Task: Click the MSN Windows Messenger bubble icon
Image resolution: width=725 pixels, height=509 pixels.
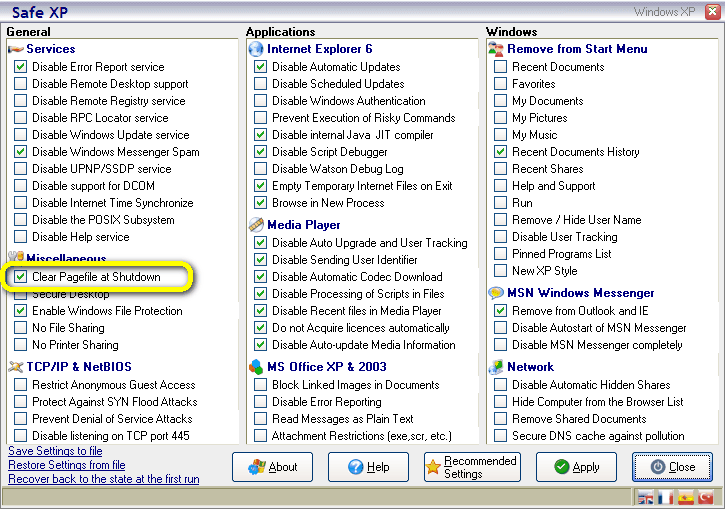Action: click(496, 293)
